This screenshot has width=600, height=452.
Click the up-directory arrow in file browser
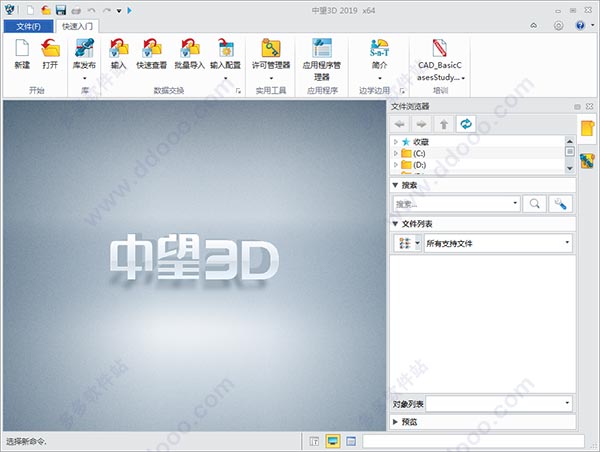click(x=443, y=124)
